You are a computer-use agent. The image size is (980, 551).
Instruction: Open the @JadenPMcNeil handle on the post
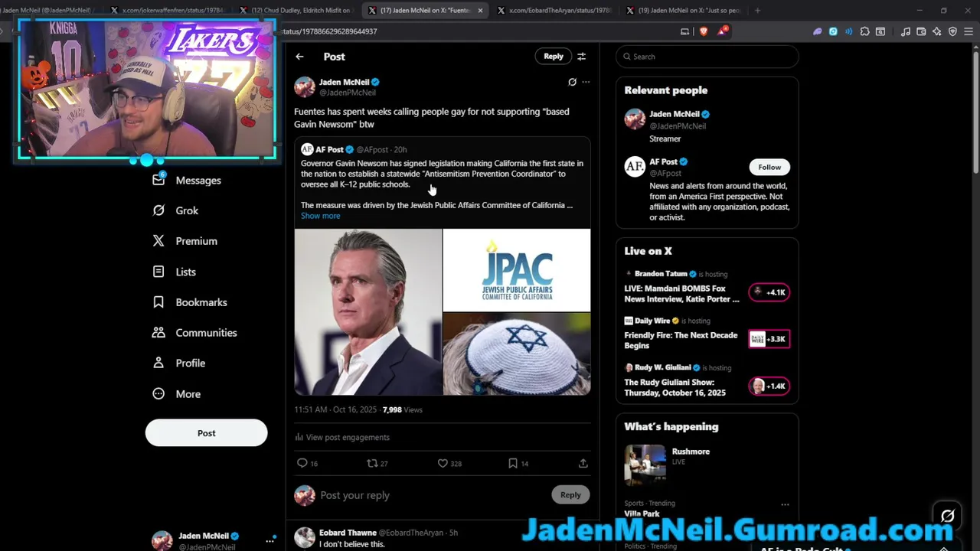click(347, 93)
